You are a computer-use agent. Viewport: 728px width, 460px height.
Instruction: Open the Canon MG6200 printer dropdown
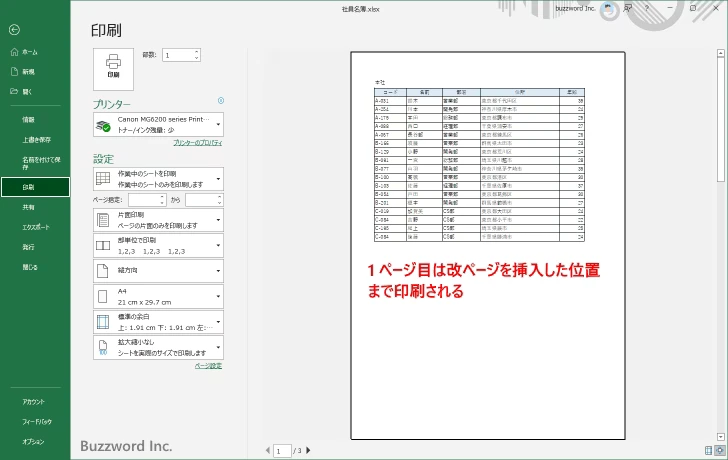tap(158, 124)
